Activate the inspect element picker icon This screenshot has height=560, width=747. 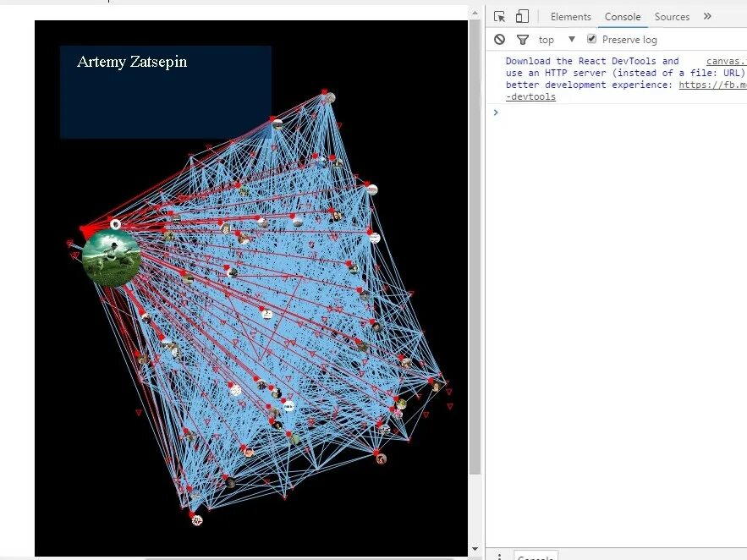(x=499, y=17)
